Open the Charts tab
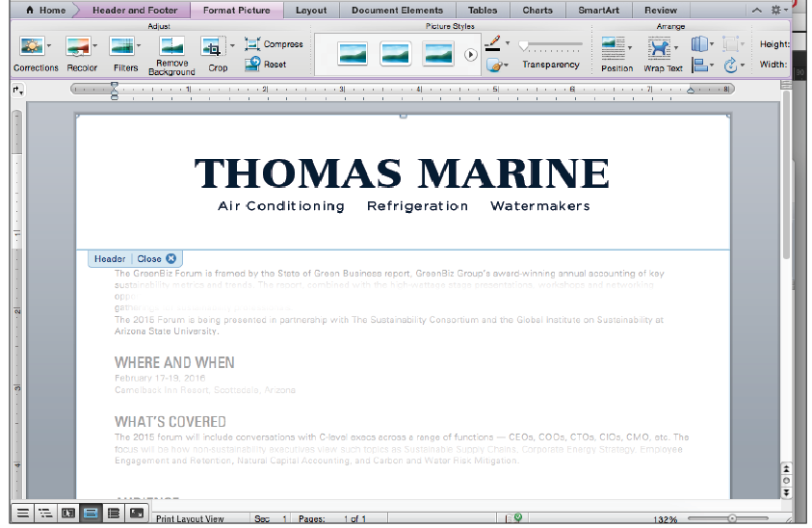The image size is (812, 528). click(x=537, y=10)
